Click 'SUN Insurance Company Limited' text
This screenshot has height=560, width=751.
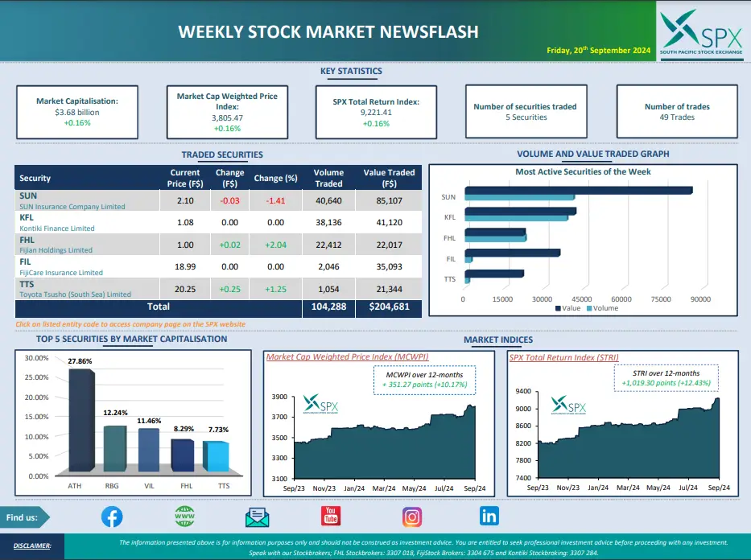tap(72, 206)
